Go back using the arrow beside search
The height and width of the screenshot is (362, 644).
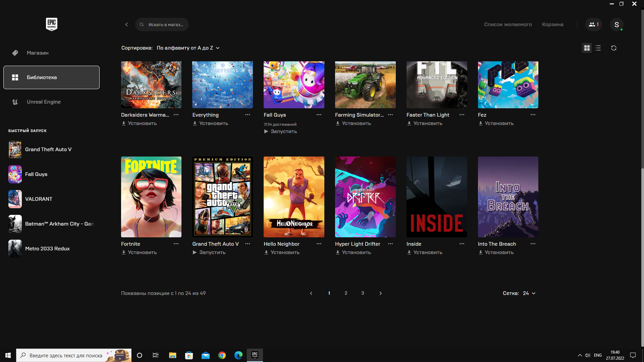point(126,24)
